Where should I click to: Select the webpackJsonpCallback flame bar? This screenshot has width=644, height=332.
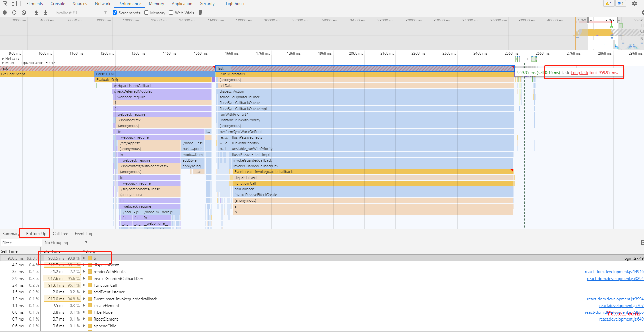[x=162, y=86]
